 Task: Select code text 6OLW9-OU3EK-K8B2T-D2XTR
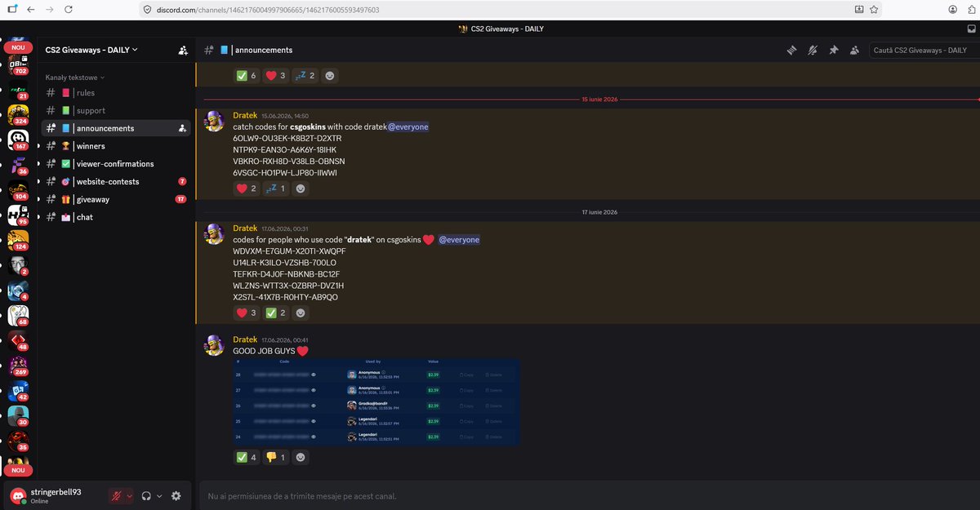pos(287,138)
